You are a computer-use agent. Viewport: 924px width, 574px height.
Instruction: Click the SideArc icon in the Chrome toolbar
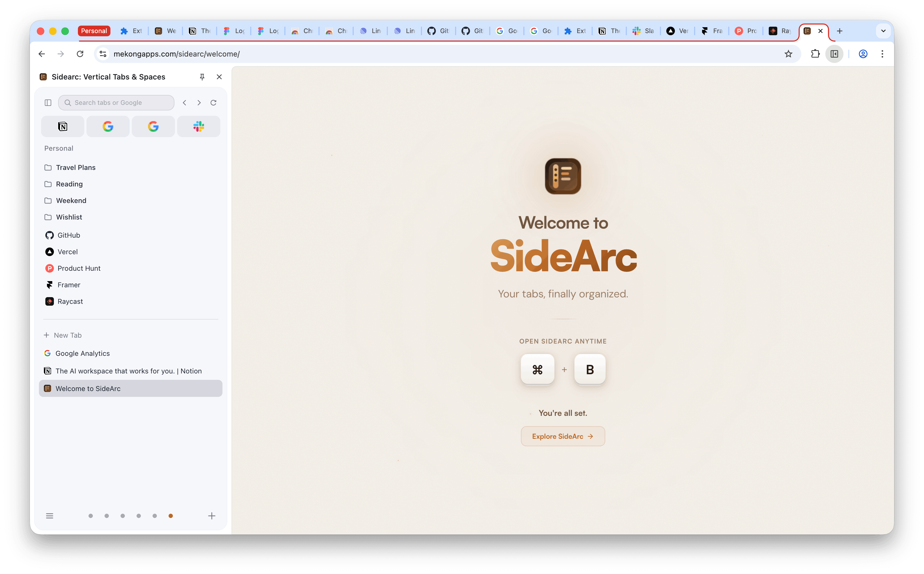834,54
